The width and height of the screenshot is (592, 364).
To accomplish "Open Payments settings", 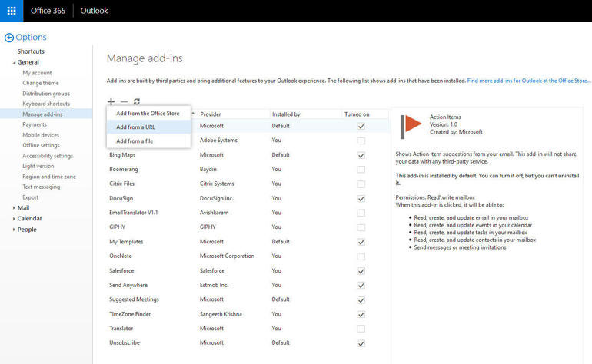I will 35,124.
